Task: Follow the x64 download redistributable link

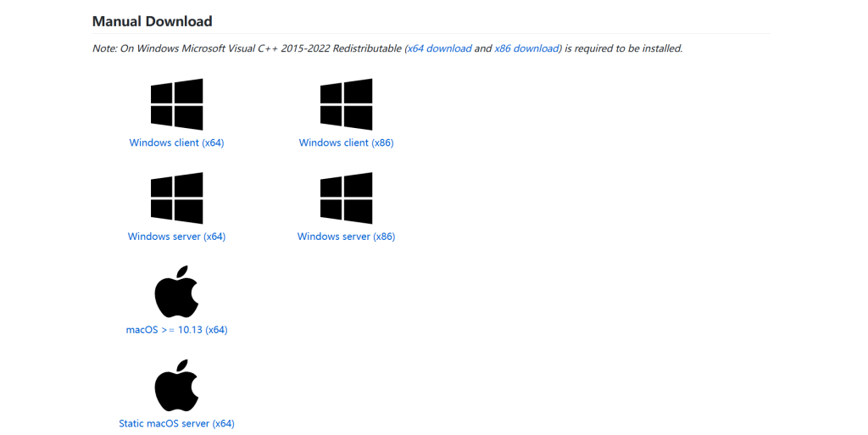Action: [x=439, y=48]
